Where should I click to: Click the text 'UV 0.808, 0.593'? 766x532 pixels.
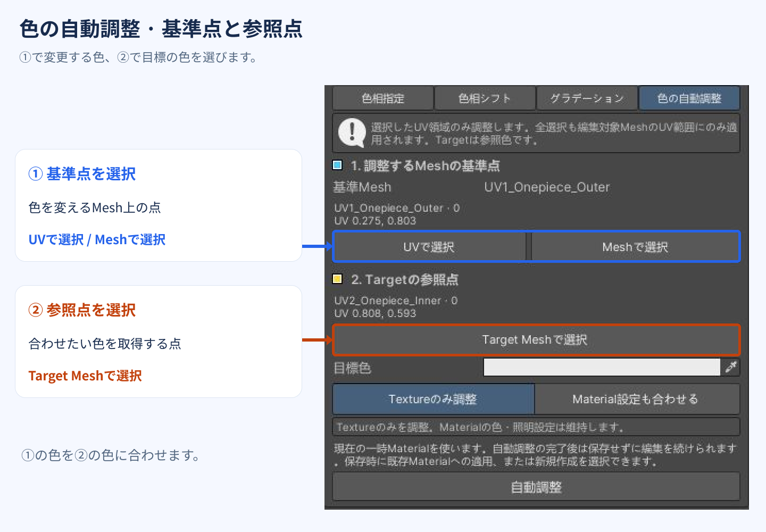[x=375, y=313]
